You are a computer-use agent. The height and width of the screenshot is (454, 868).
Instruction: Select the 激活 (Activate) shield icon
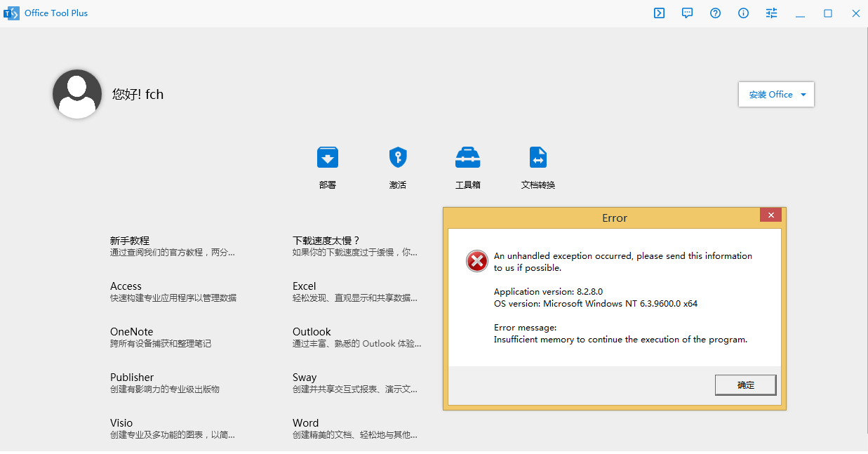click(x=397, y=166)
